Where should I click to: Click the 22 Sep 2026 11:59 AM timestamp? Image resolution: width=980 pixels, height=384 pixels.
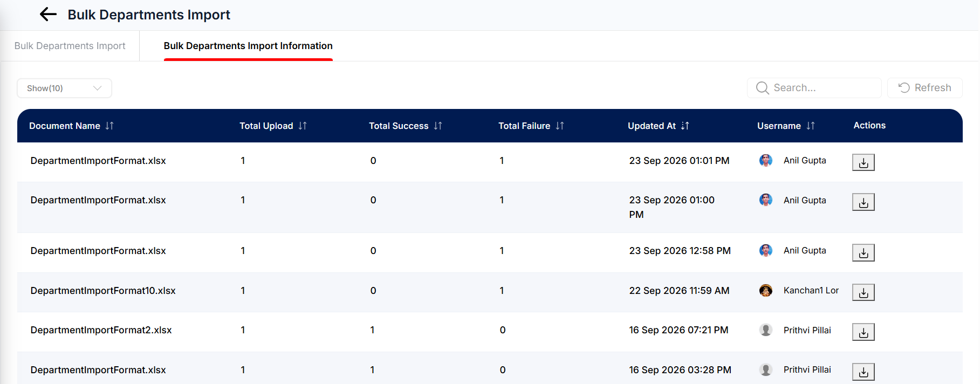click(679, 291)
